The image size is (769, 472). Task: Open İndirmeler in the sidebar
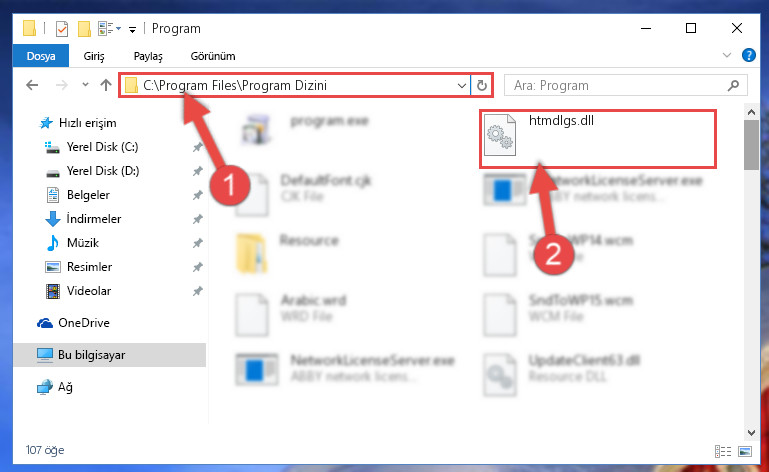(94, 219)
